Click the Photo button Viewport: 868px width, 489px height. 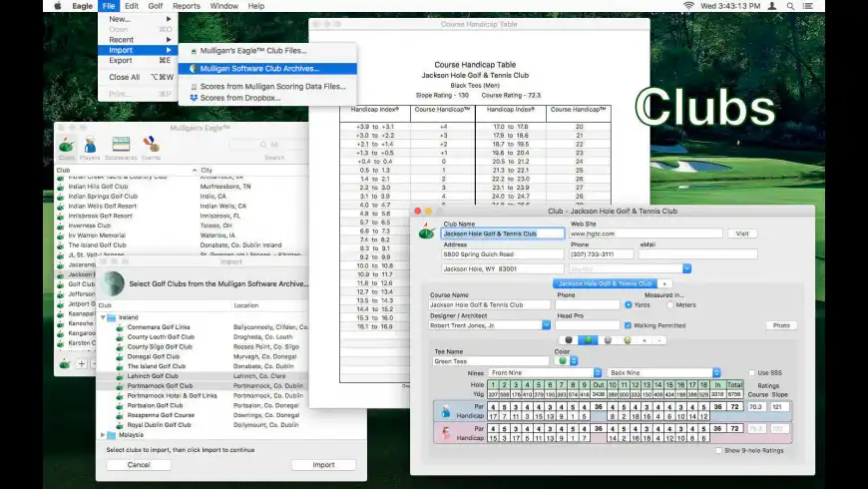781,325
